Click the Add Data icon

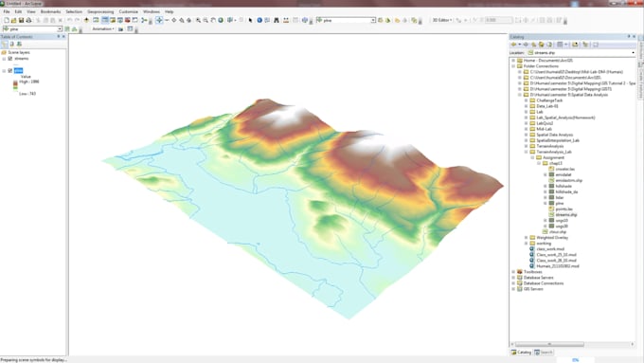pyautogui.click(x=86, y=20)
